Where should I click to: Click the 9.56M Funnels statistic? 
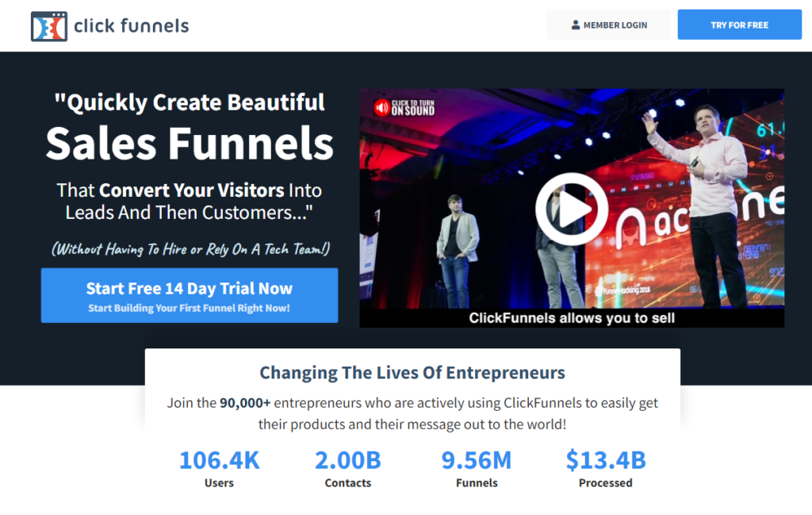click(x=477, y=468)
